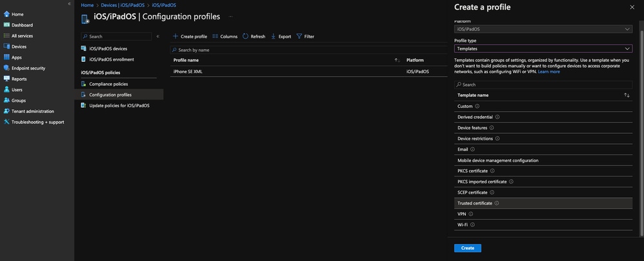The image size is (644, 261).
Task: Open the iPhone SE XML profile
Action: click(x=188, y=72)
